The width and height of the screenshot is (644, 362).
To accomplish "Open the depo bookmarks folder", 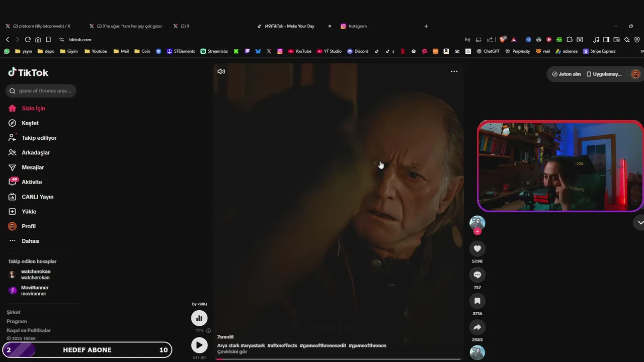I will click(46, 51).
